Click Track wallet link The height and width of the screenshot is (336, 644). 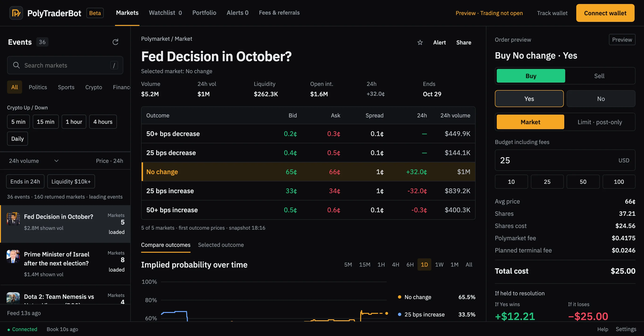coord(552,13)
